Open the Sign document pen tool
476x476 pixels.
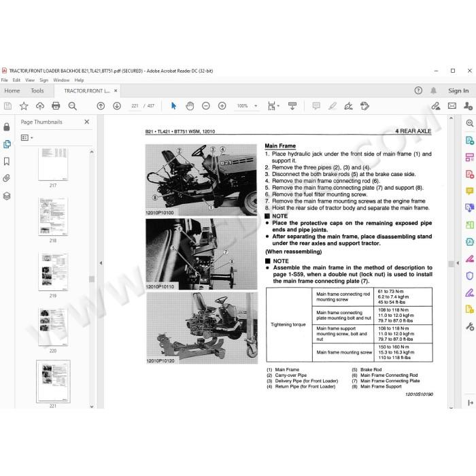coord(348,106)
